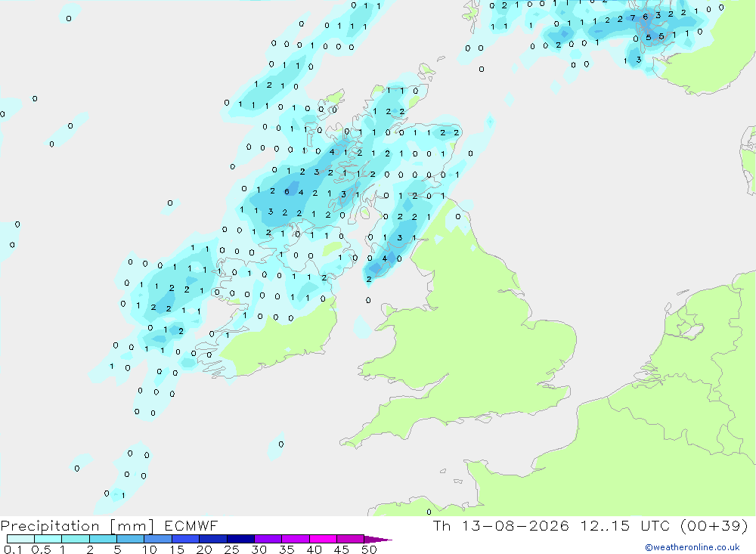Click the "Precipitation" title word
756x554 pixels.
click(x=50, y=526)
